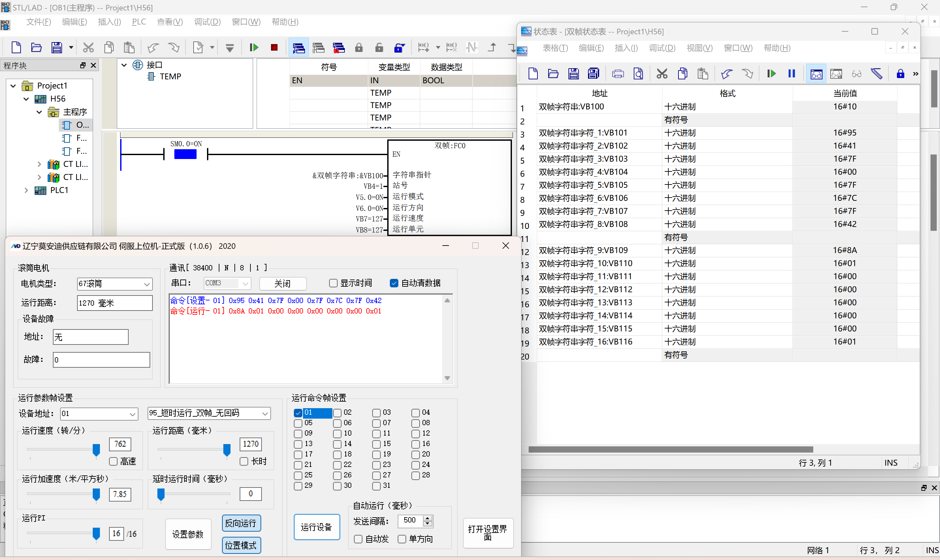Toggle the 高速 checkbox
Image resolution: width=940 pixels, height=560 pixels.
click(x=113, y=461)
